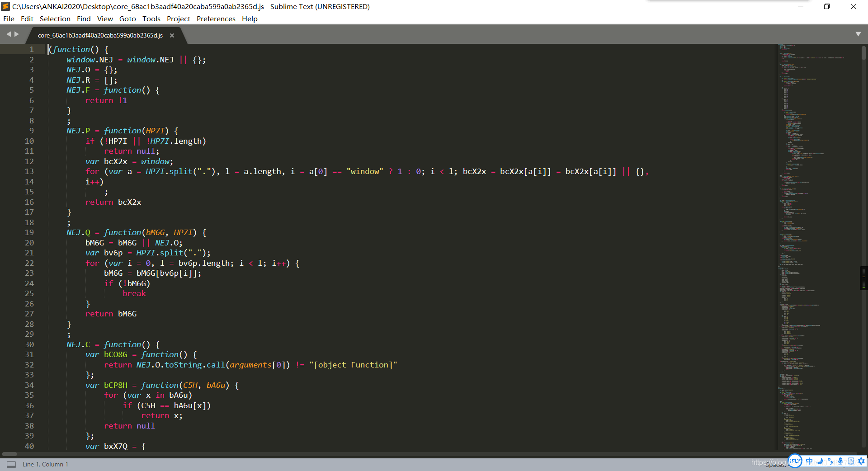Open the IME soft keyboard icon

[851, 461]
